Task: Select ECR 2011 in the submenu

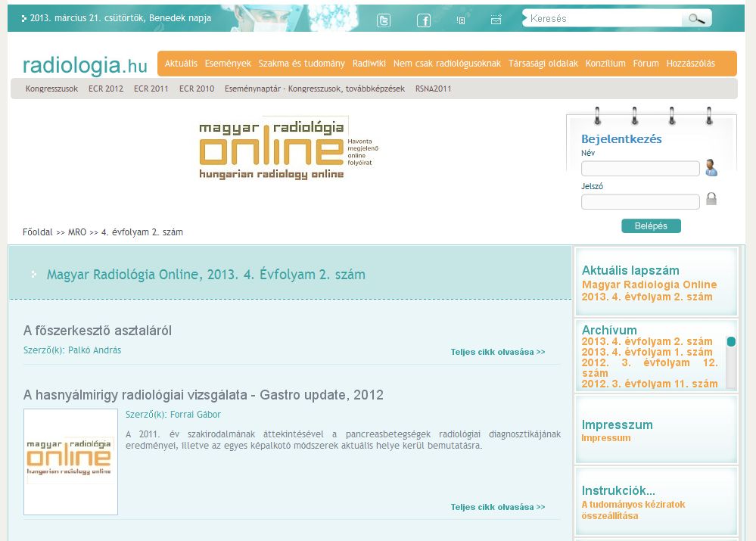Action: (151, 89)
